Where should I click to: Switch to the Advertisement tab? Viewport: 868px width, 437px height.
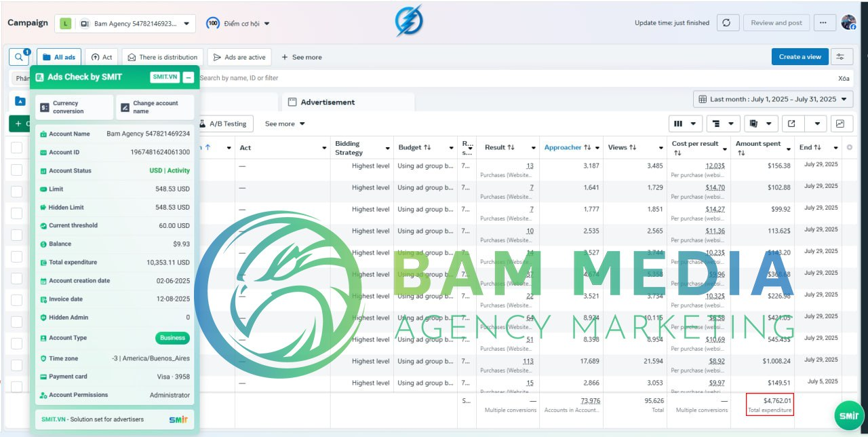pos(347,102)
